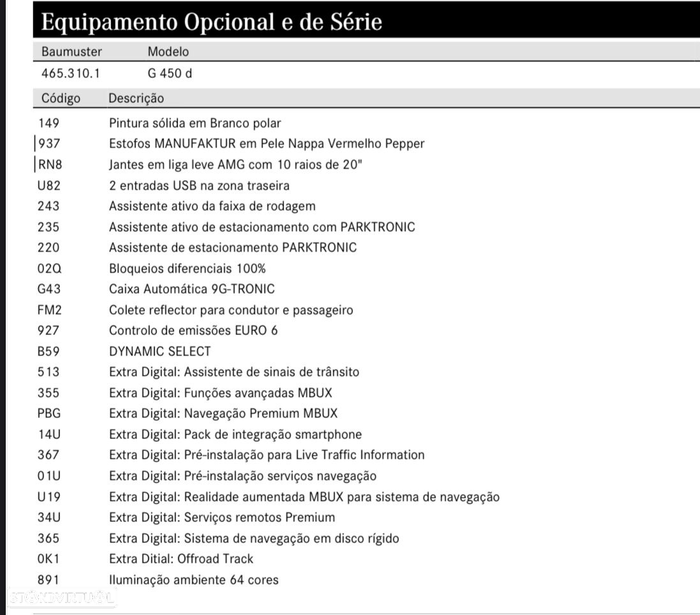This screenshot has height=615, width=700.
Task: Select the Baumuster column header
Action: pos(71,52)
